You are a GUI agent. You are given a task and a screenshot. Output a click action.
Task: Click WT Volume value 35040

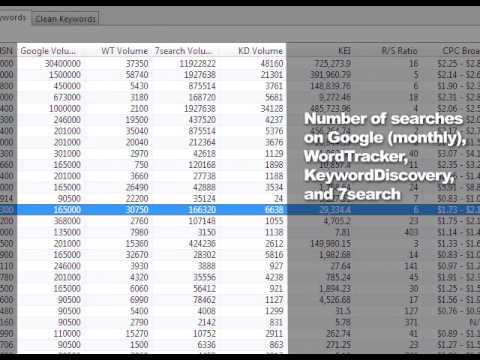click(x=137, y=131)
